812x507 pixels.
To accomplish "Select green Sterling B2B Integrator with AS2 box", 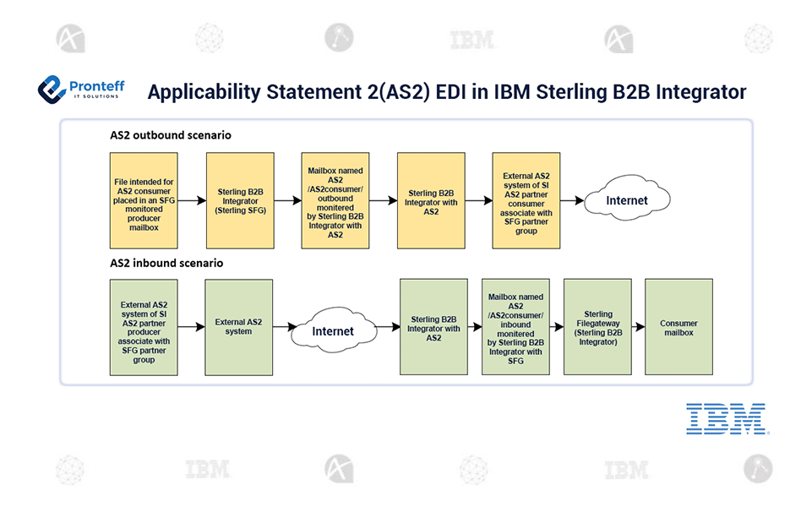I will [x=433, y=327].
